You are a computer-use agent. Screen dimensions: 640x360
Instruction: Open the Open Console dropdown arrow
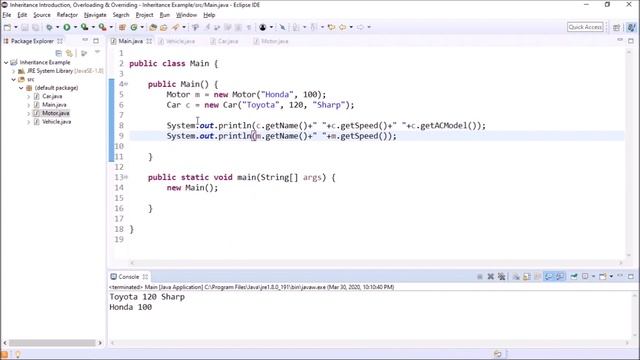point(611,277)
